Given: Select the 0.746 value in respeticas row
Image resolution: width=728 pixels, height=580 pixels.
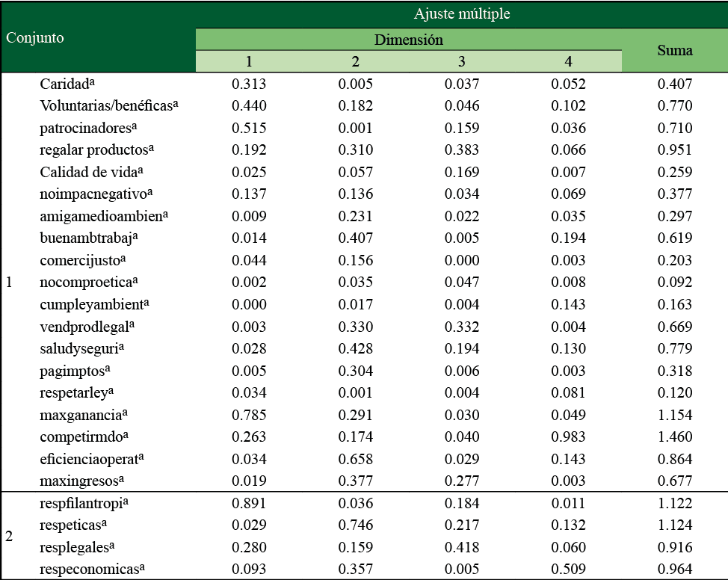Looking at the screenshot, I should point(356,525).
